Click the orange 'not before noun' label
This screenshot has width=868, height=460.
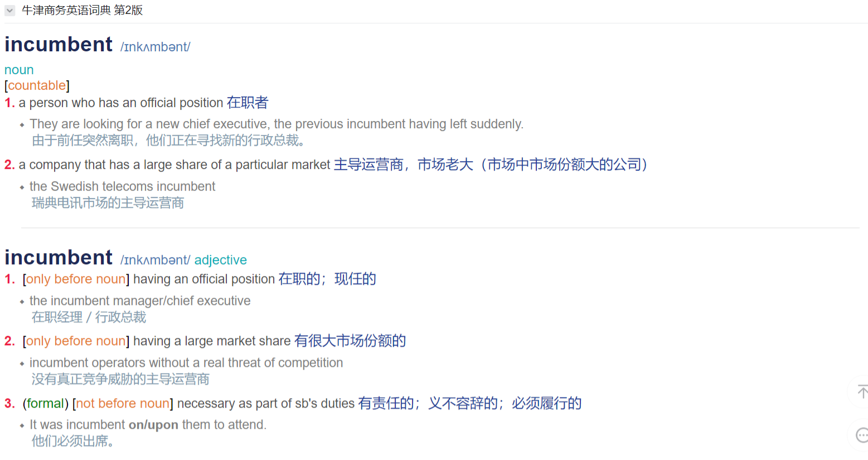coord(123,403)
